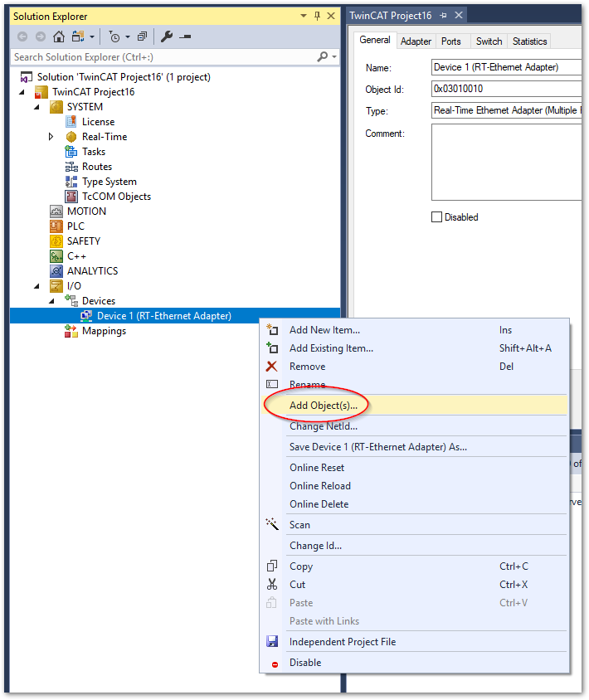Select the General tab
Viewport: 589px width, 700px height.
tap(375, 40)
